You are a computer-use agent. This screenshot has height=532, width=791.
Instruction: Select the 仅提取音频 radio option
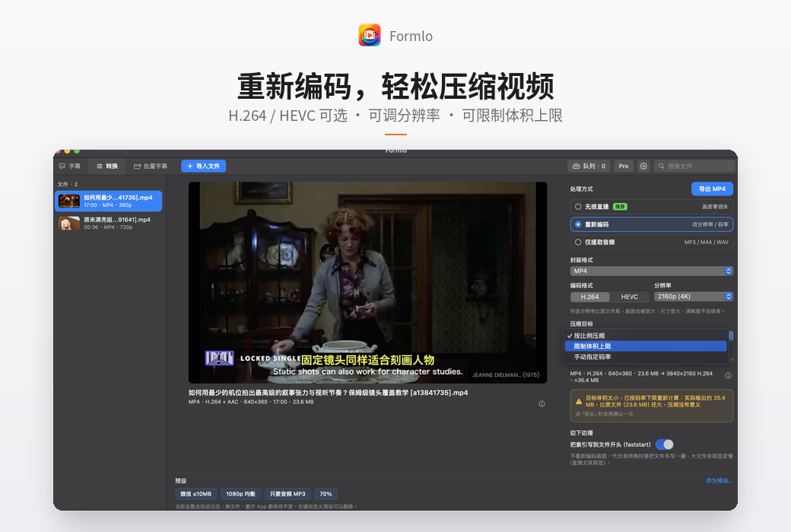[x=651, y=242]
